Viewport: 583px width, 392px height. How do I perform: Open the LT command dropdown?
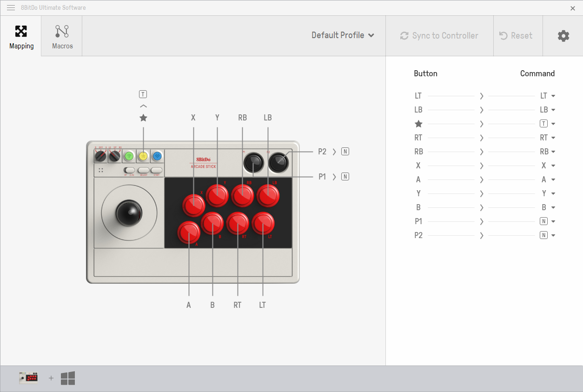click(548, 96)
